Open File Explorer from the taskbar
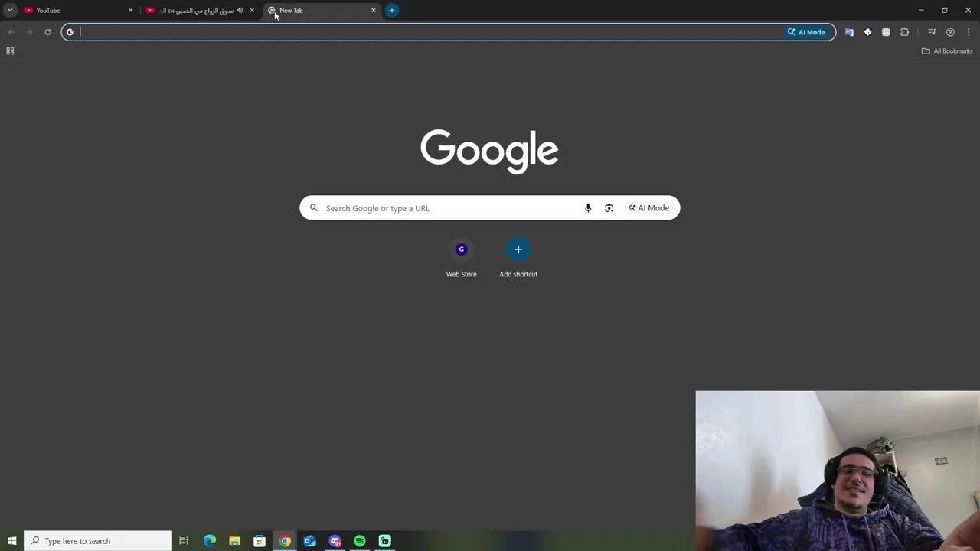 234,541
